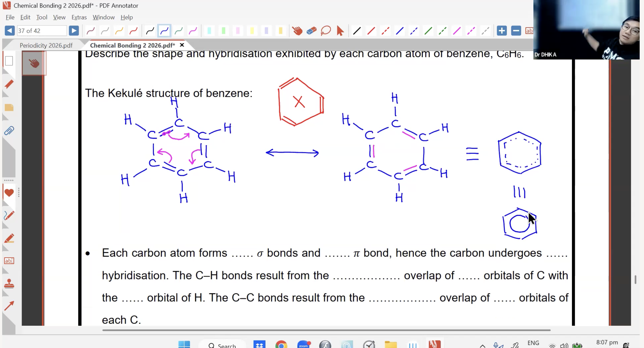The height and width of the screenshot is (348, 644).
Task: Close the Chemical Bonding 2 2026.pdf tab
Action: click(182, 45)
